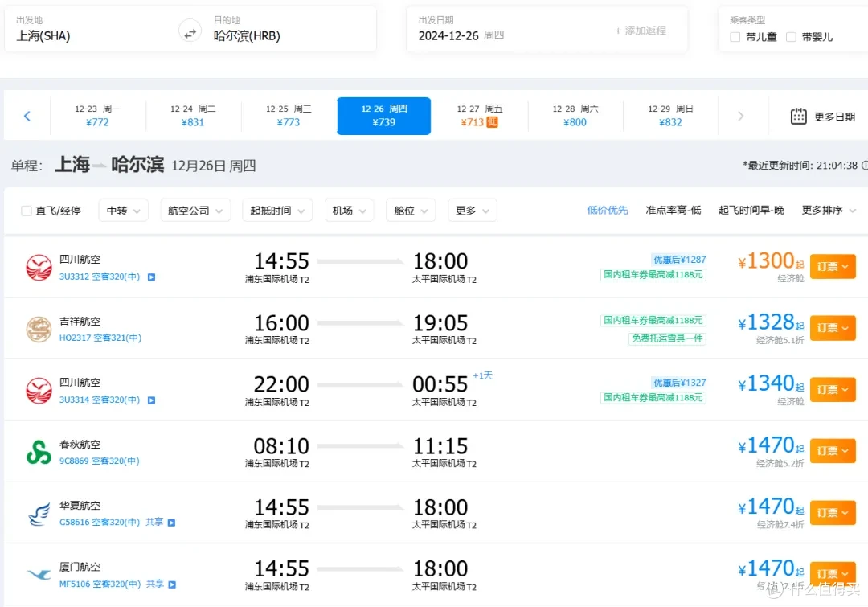The image size is (868, 607).
Task: Click 优惠后¥1287 discount tag
Action: tap(679, 259)
